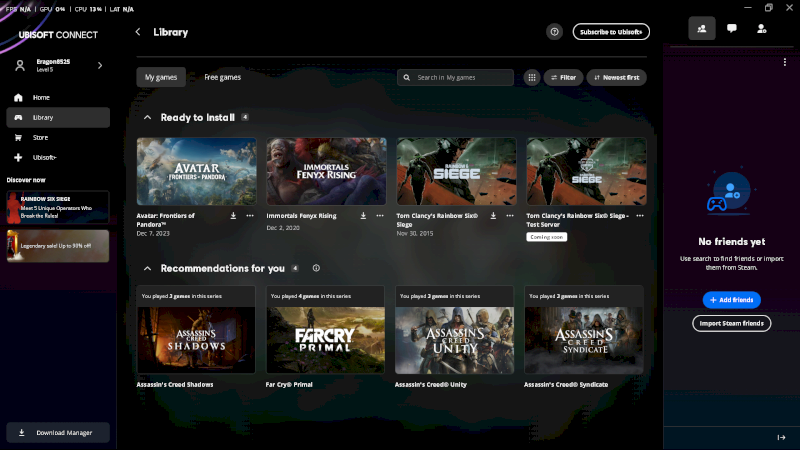
Task: Click the No friends yet heading
Action: pyautogui.click(x=732, y=242)
